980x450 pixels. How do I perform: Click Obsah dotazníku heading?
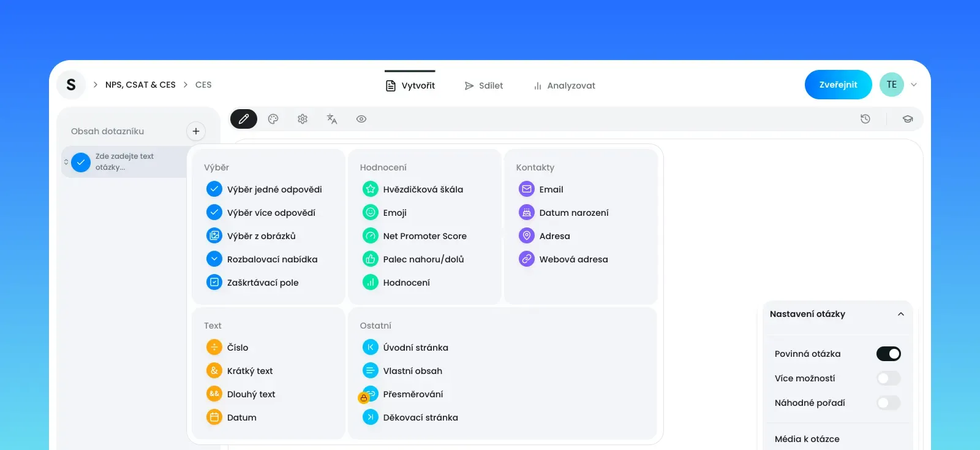(107, 131)
